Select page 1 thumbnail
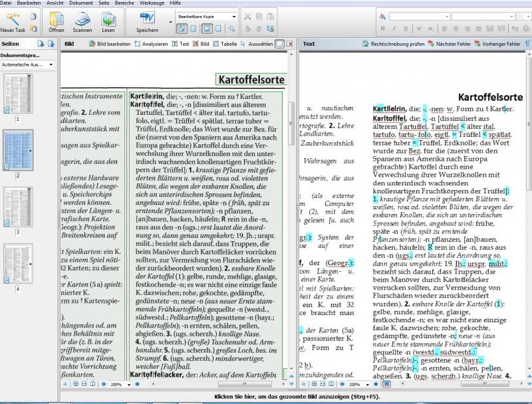532x404 pixels. point(18,94)
